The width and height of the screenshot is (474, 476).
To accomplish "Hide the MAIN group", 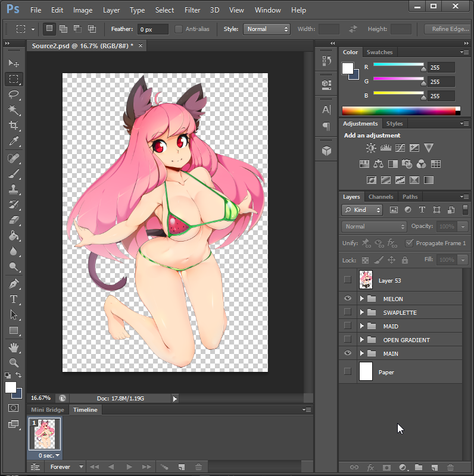I will (348, 353).
